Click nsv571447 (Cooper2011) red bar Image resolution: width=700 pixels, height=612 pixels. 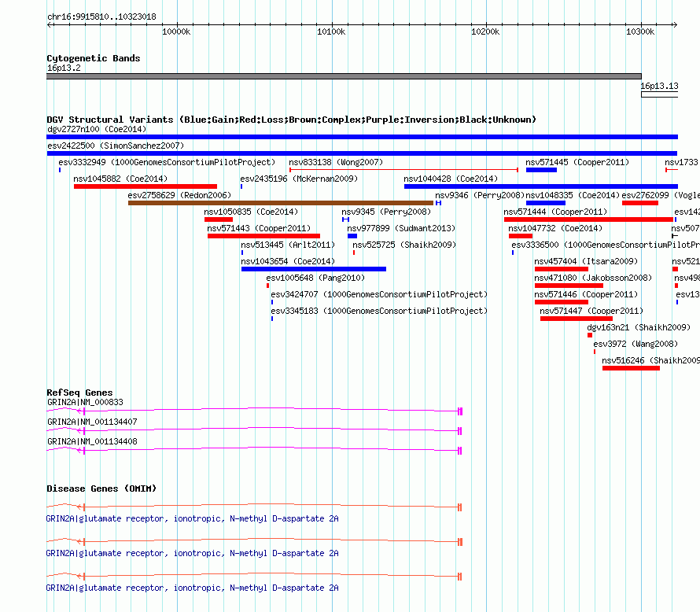577,319
